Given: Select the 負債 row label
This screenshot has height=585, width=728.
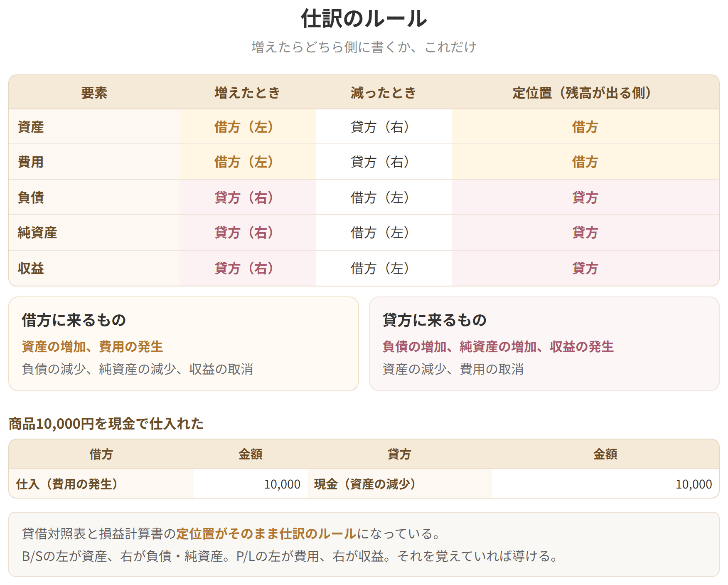Looking at the screenshot, I should (31, 197).
